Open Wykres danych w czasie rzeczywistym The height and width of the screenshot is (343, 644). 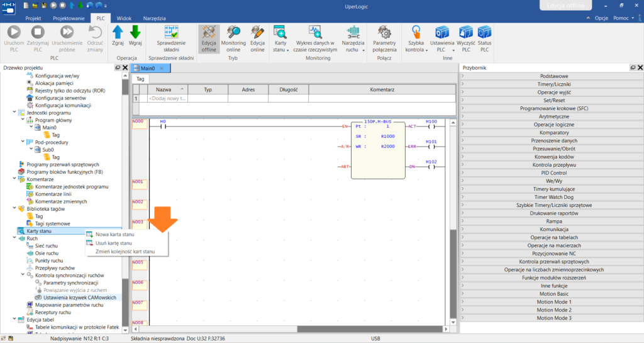click(x=315, y=38)
